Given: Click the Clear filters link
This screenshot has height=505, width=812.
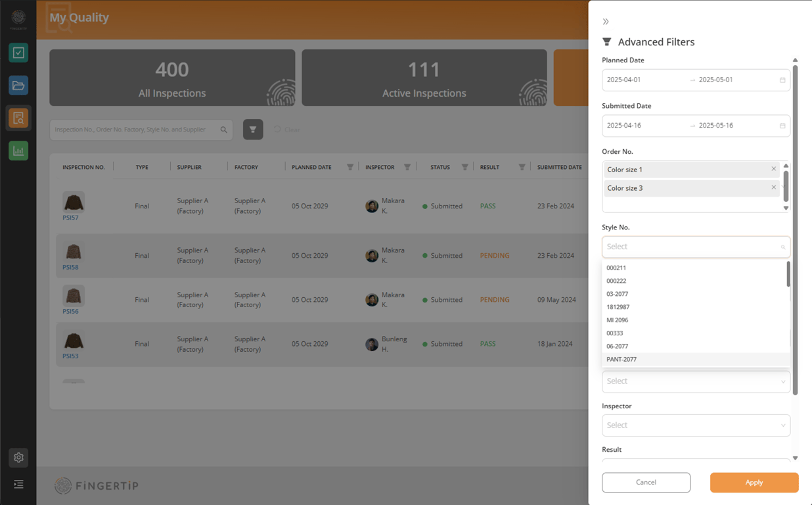Looking at the screenshot, I should tap(287, 130).
